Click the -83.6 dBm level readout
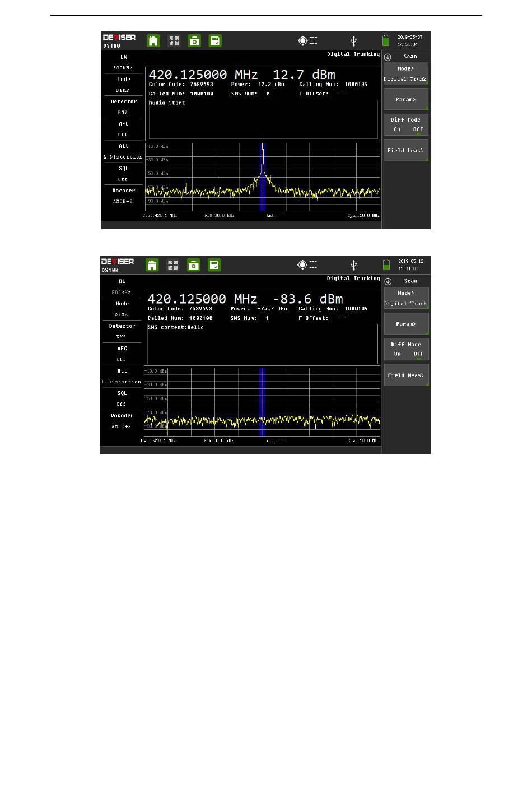The width and height of the screenshot is (532, 789). click(x=307, y=299)
